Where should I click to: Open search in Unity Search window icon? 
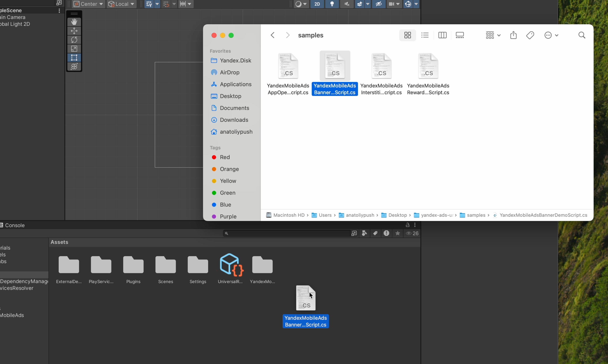tap(354, 233)
